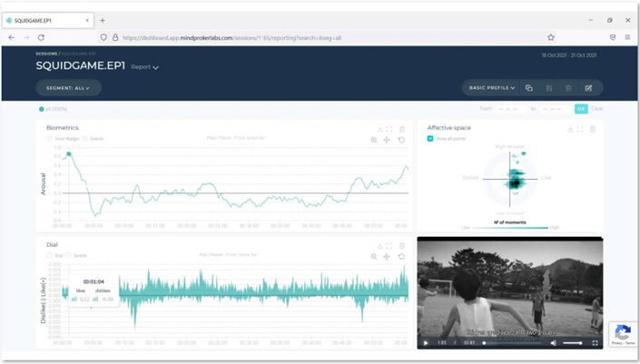Viewport: 640px width, 364px height.
Task: Click the edit profile pencil icon
Action: pos(588,88)
